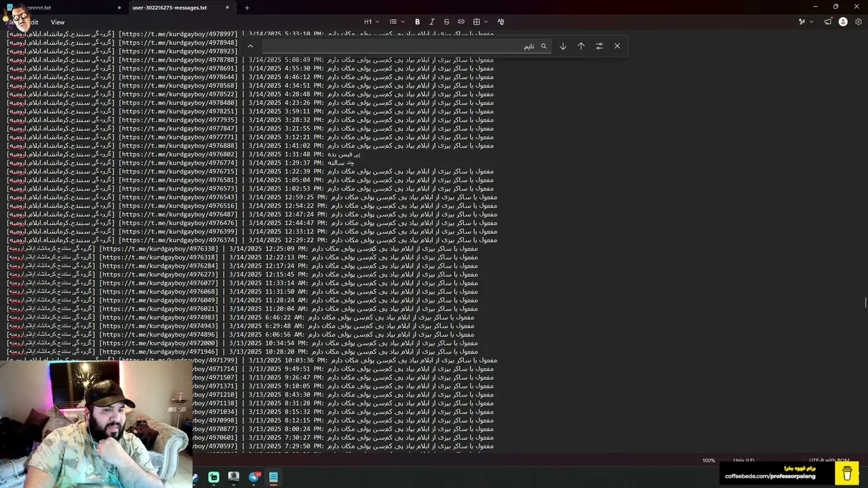The image size is (868, 488).
Task: Find the next match with down arrow
Action: coord(563,46)
